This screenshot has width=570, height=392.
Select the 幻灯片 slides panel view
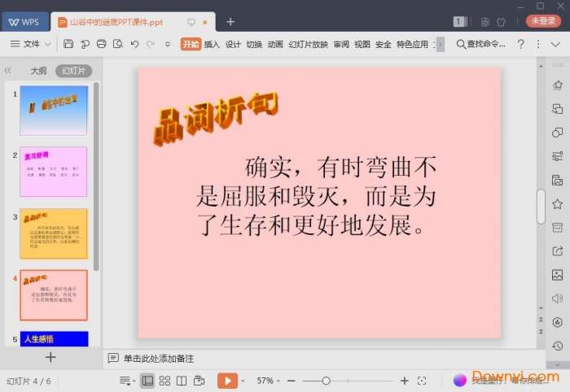tap(73, 71)
